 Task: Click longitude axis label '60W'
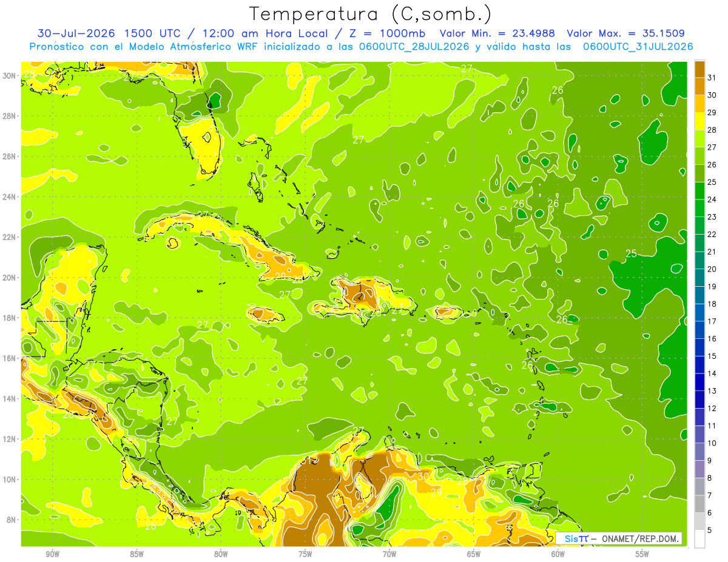(558, 554)
